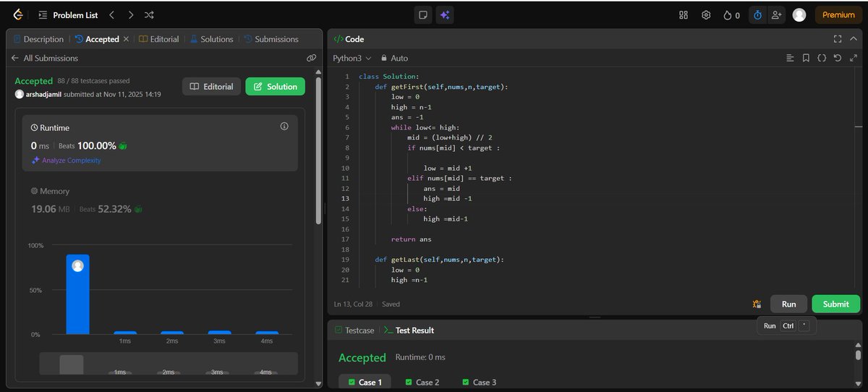Open the Python3 language dropdown
Screen dimensions: 868x392
click(x=352, y=58)
